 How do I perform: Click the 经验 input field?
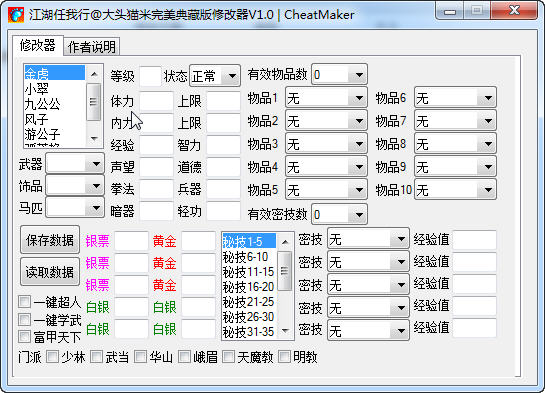(156, 145)
